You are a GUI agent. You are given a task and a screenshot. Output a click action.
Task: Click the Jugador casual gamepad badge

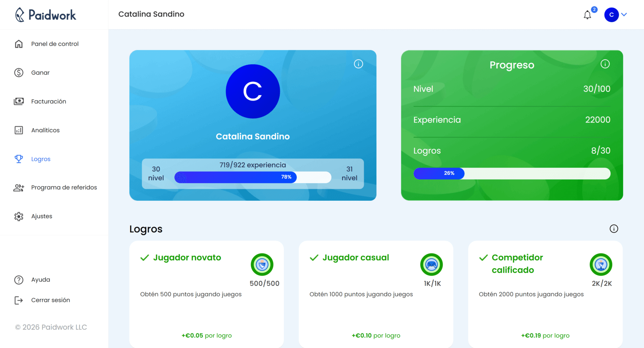(x=432, y=265)
